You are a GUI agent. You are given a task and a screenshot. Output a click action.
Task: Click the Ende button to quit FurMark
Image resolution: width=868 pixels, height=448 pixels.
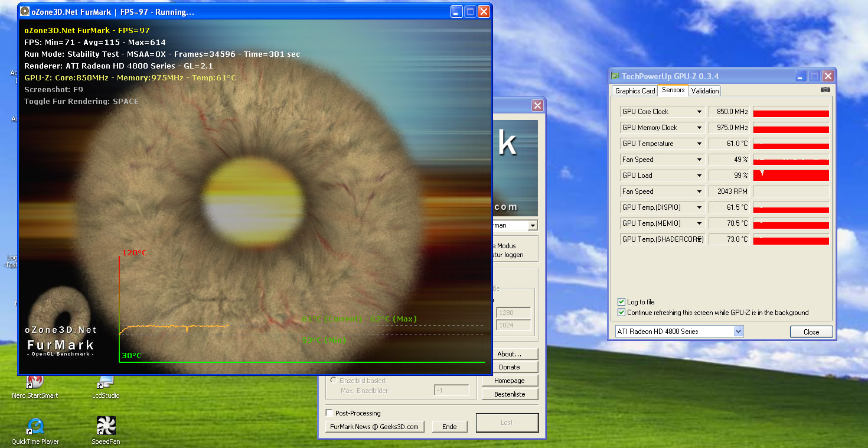[x=449, y=427]
